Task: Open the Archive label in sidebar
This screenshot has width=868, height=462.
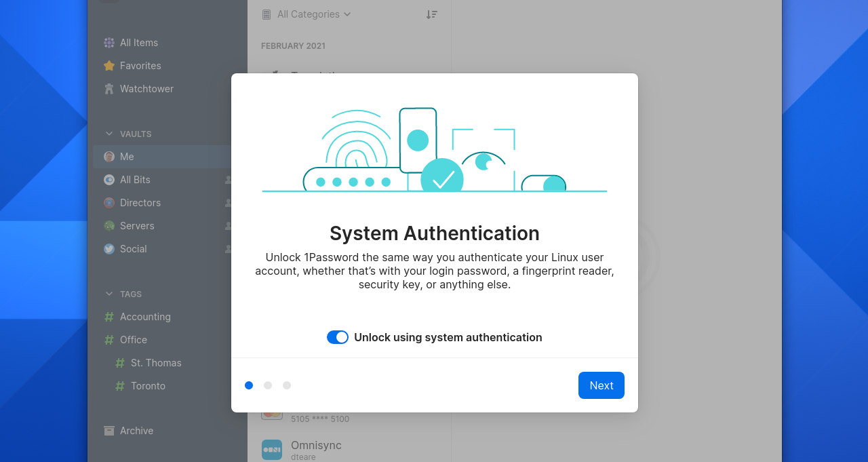Action: (x=136, y=431)
